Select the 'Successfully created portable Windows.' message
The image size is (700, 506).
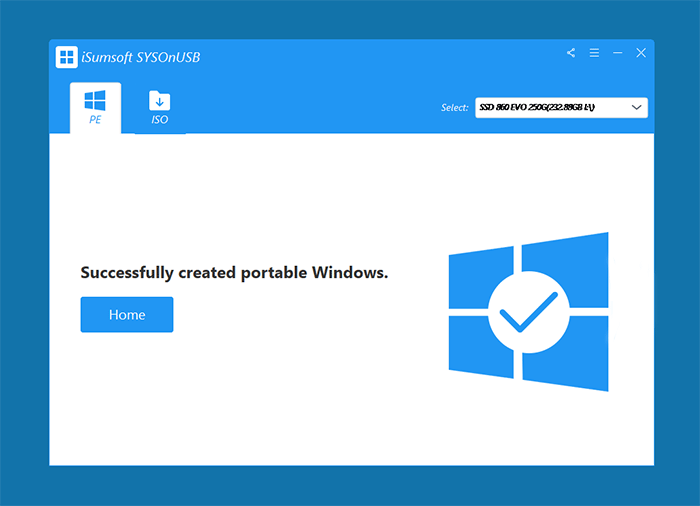[x=234, y=272]
